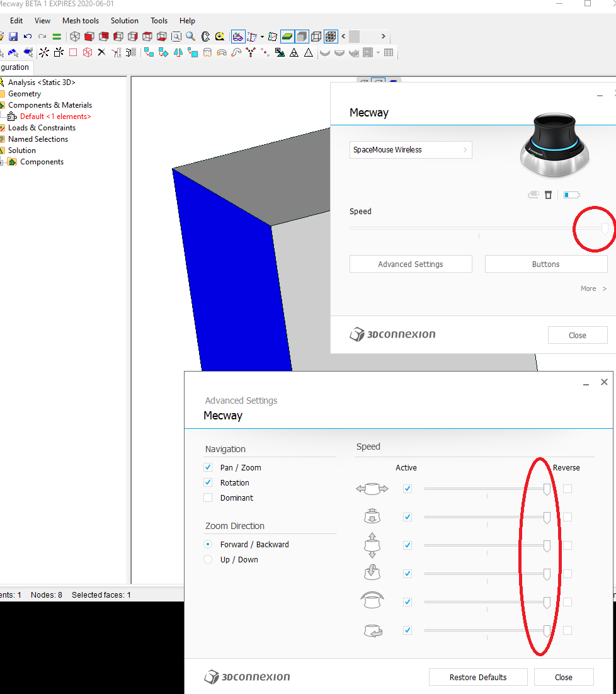Open the Buttons configuration
The height and width of the screenshot is (694, 616).
click(546, 265)
